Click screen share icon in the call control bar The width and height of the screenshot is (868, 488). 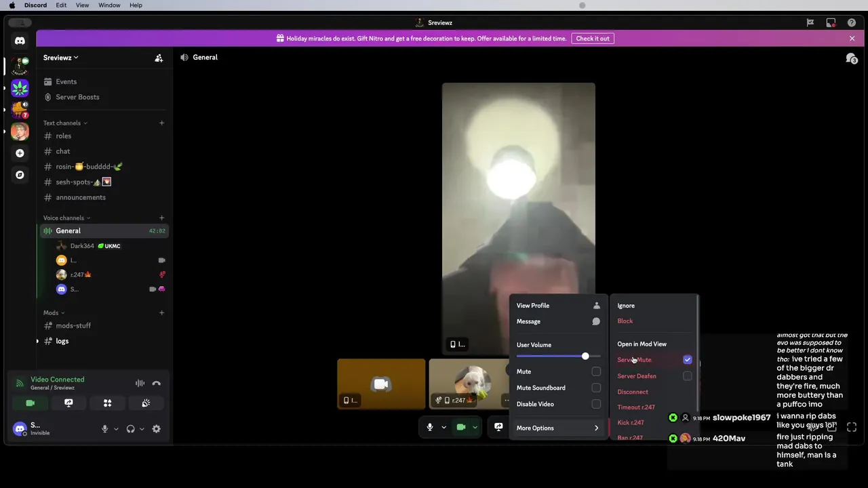click(498, 427)
